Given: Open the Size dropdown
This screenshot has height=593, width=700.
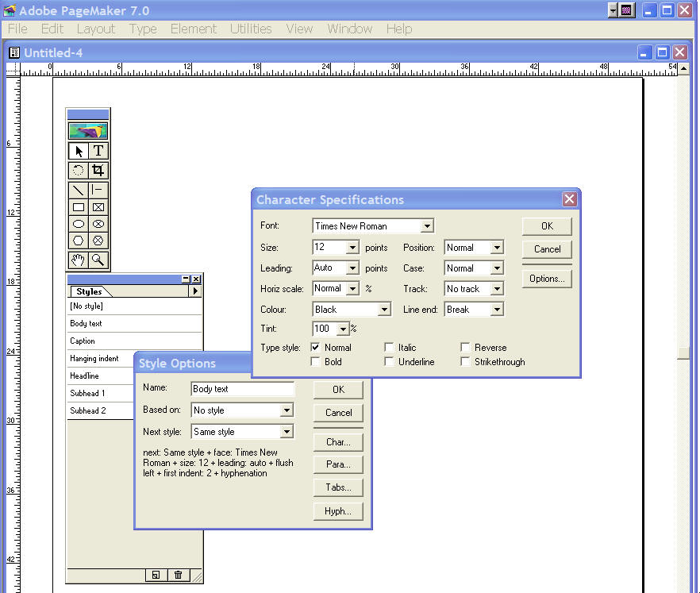Looking at the screenshot, I should 352,247.
